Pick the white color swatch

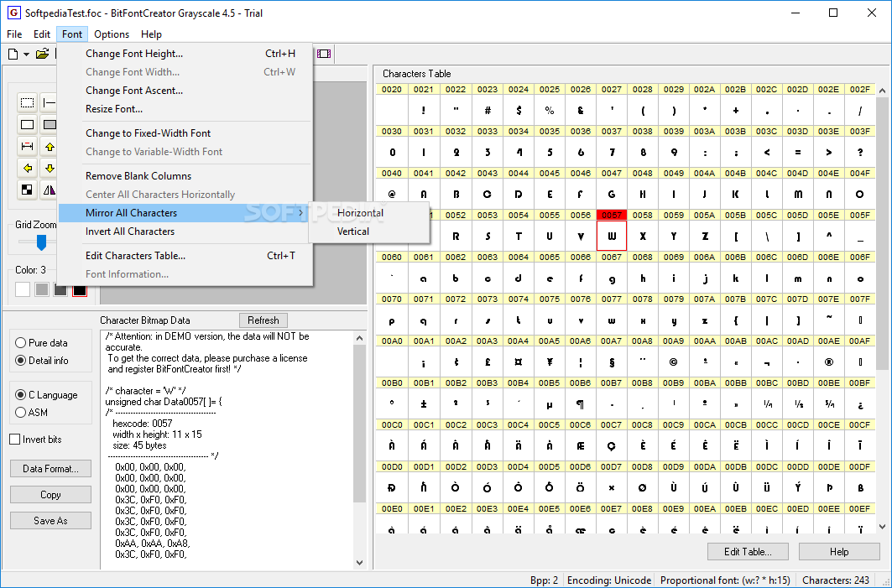23,289
